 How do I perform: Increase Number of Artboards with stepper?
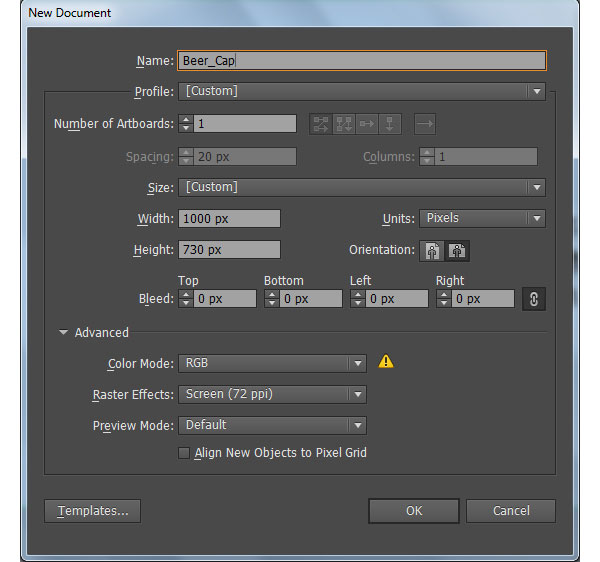186,120
